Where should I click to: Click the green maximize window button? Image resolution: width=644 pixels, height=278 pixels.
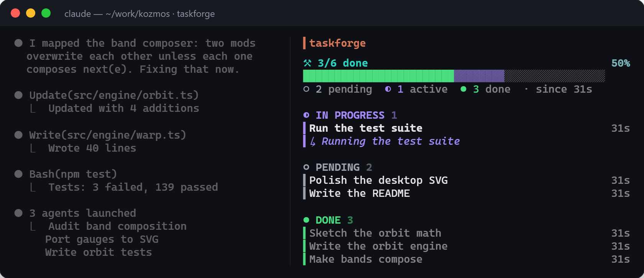[x=46, y=13]
